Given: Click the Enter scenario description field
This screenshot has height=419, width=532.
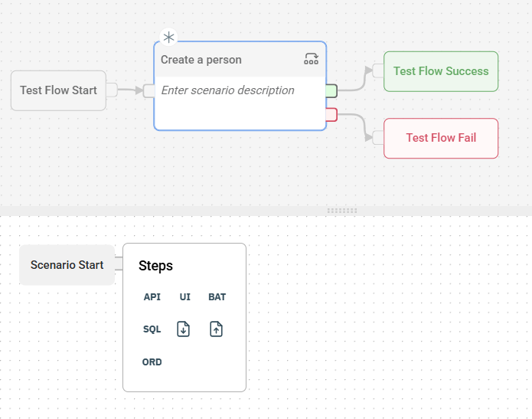Looking at the screenshot, I should pyautogui.click(x=227, y=90).
